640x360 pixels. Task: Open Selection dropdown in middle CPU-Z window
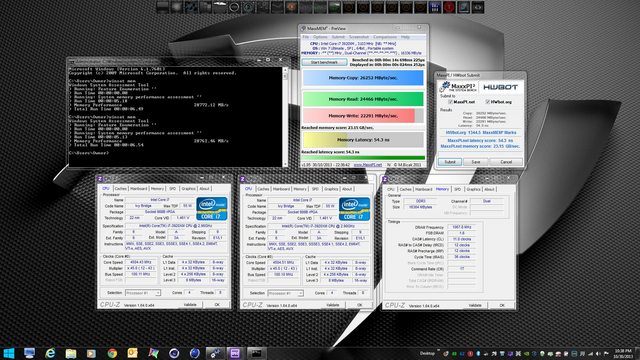coord(285,293)
